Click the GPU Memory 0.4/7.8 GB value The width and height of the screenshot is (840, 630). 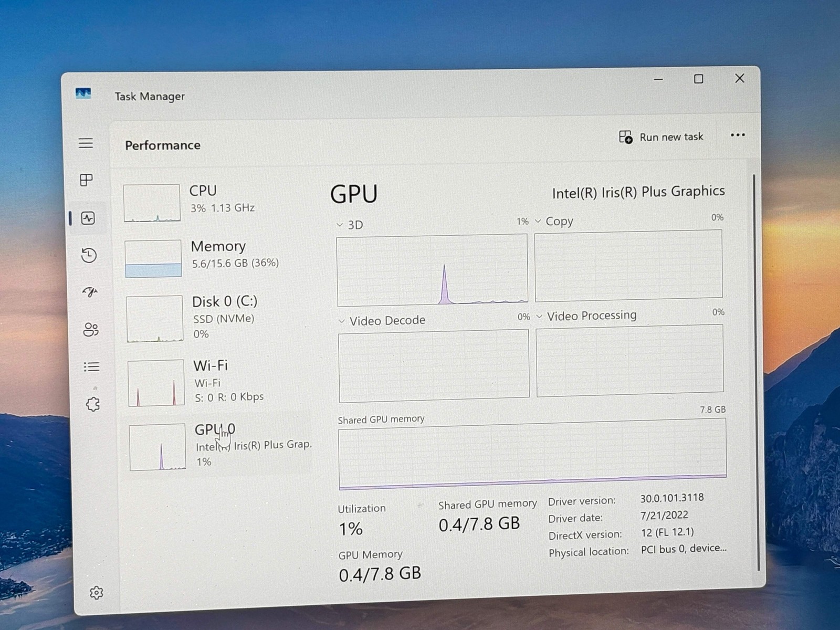(380, 574)
